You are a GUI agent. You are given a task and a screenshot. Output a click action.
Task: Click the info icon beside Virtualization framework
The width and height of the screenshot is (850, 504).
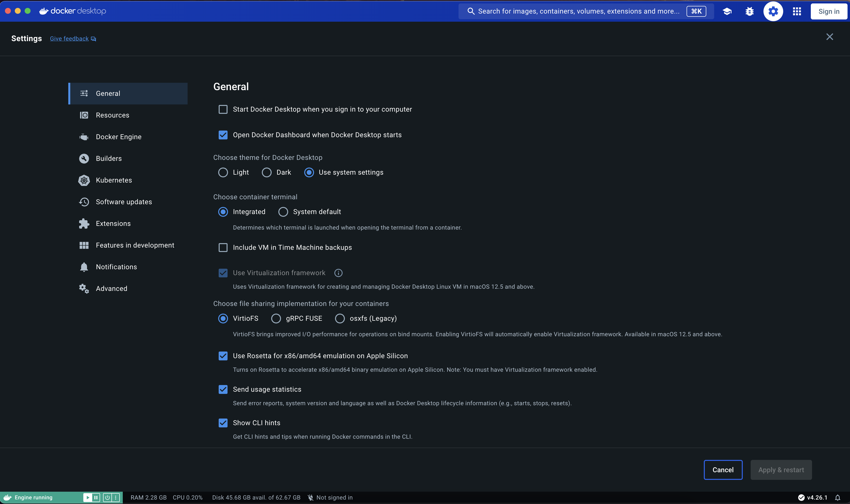click(x=338, y=273)
